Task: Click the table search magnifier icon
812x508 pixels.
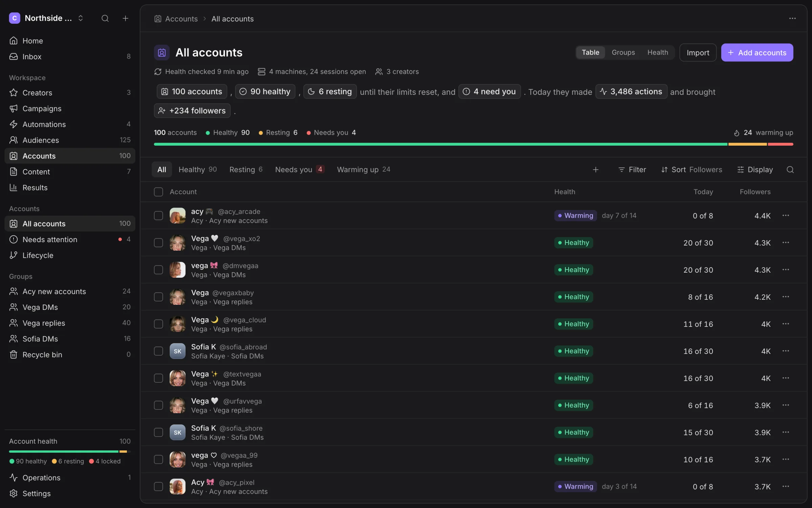Action: click(790, 170)
